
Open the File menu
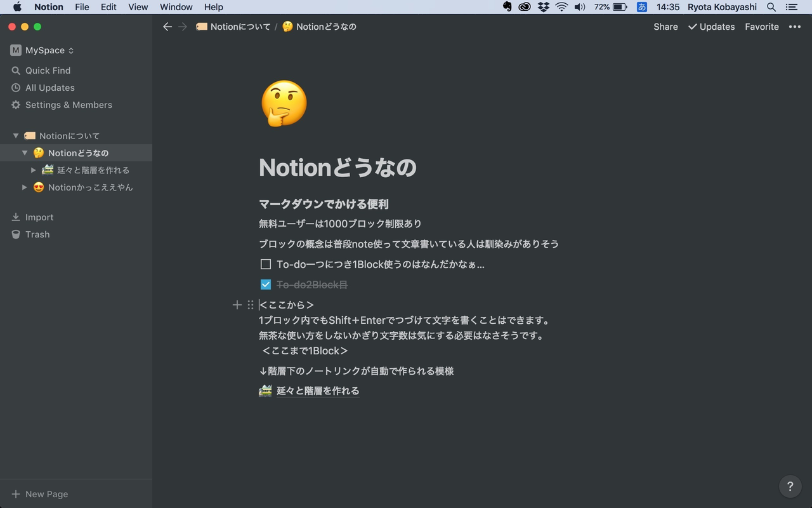(82, 7)
